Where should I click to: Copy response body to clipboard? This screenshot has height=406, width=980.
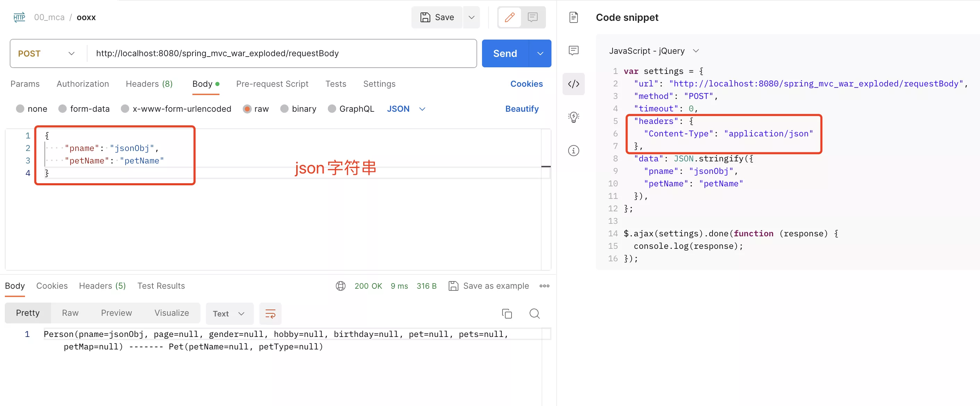pos(507,314)
